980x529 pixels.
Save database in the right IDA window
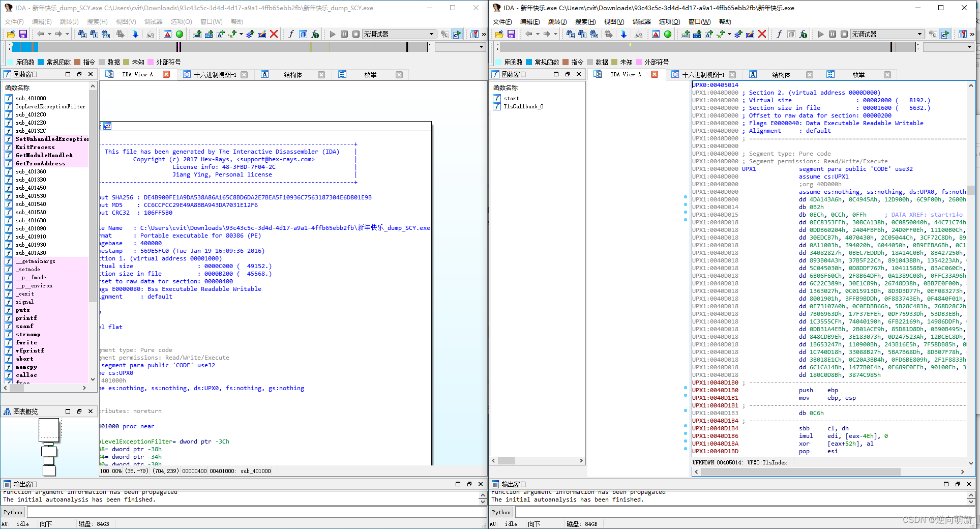[511, 34]
